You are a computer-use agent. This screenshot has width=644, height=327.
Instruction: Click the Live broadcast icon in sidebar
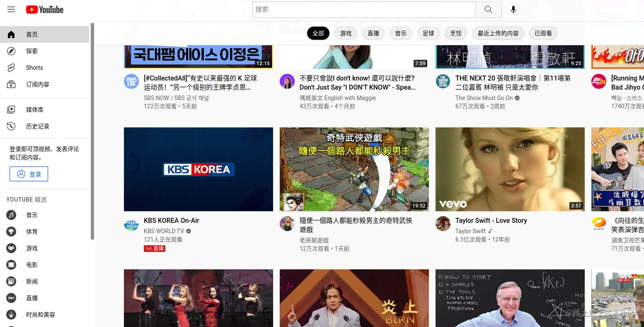click(11, 298)
